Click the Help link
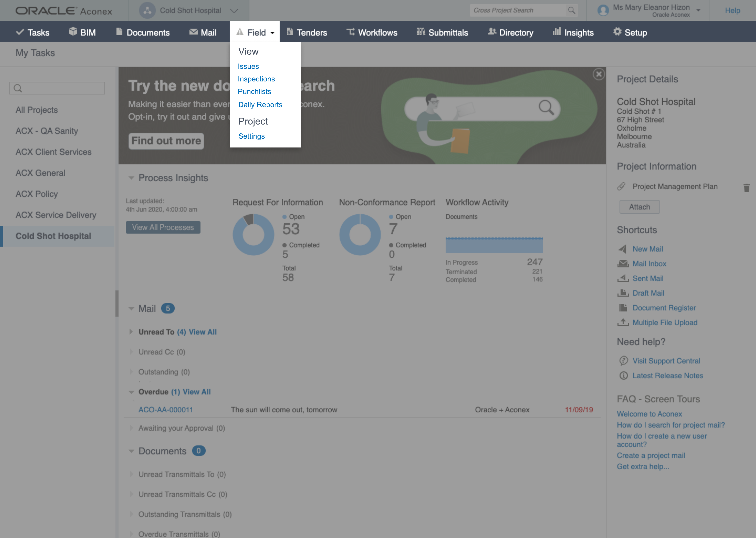This screenshot has height=538, width=756. (x=732, y=10)
